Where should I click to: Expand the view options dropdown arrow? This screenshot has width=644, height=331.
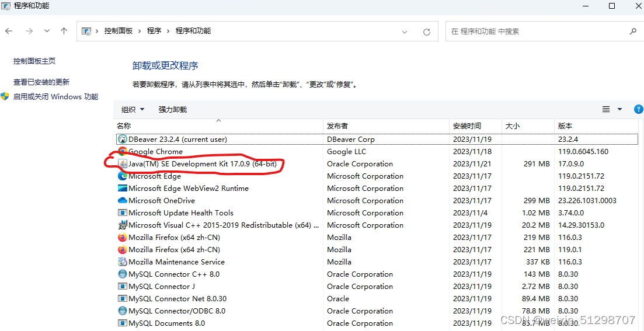pos(619,109)
